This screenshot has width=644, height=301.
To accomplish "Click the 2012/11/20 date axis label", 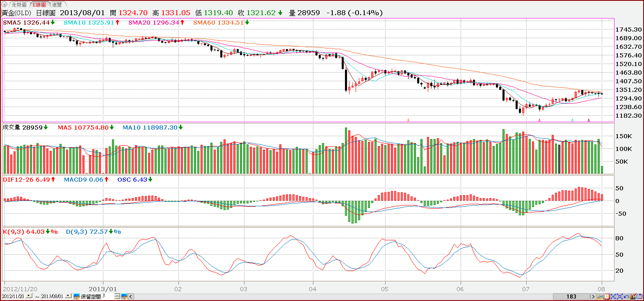I will [20, 289].
